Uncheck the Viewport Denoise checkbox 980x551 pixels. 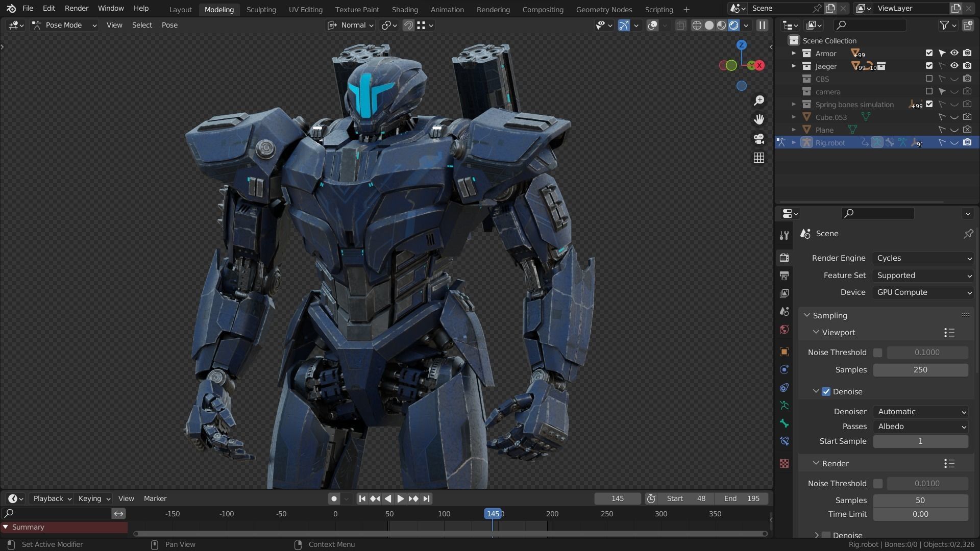[826, 392]
